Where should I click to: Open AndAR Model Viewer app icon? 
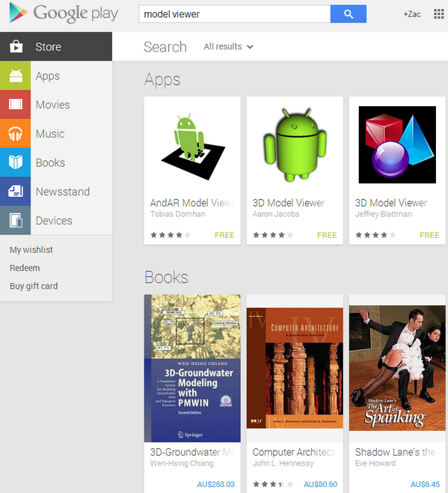tap(193, 147)
